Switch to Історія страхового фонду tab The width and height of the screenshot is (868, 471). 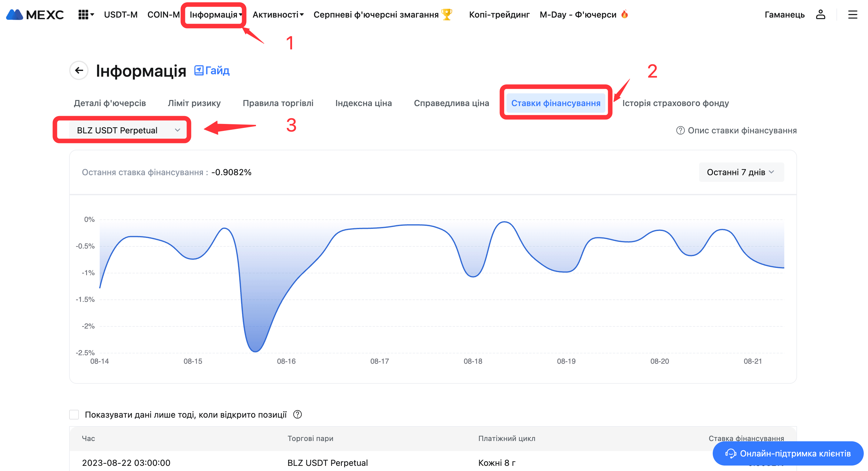[x=675, y=103]
